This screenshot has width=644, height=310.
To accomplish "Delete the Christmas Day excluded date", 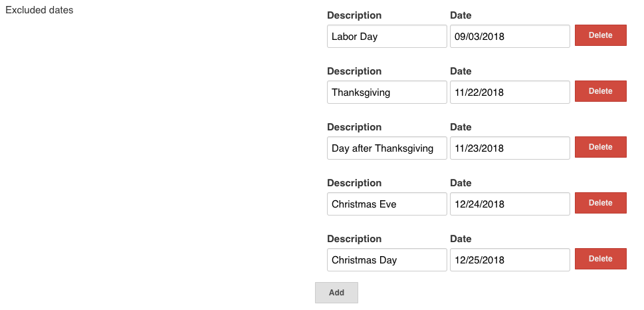I will coord(600,259).
